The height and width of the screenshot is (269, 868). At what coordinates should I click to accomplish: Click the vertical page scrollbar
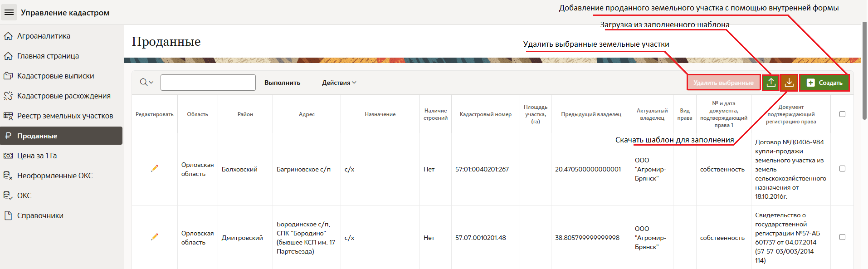coord(864,73)
